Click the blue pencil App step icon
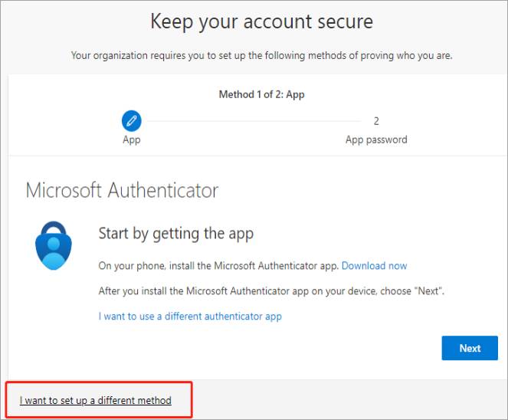The image size is (508, 420). tap(131, 121)
